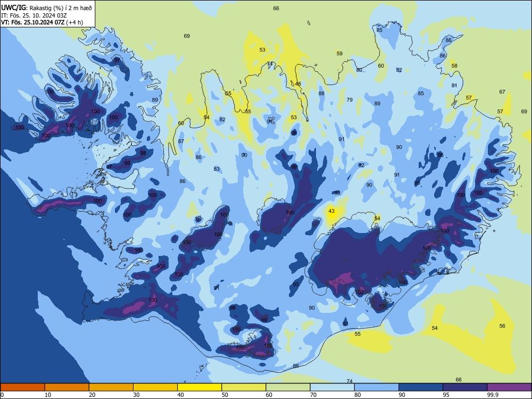Pick the 50–60% pale yellow legend swatch
Viewport: 532px width, 399px height.
[244, 387]
